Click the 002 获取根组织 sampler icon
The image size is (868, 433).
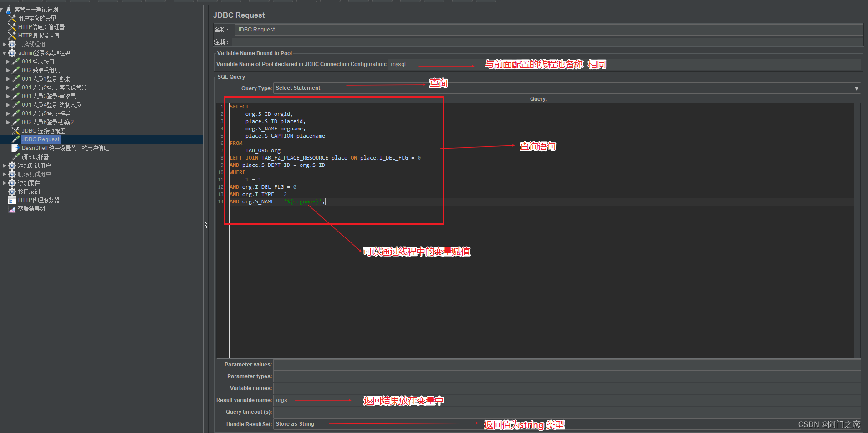[x=16, y=70]
